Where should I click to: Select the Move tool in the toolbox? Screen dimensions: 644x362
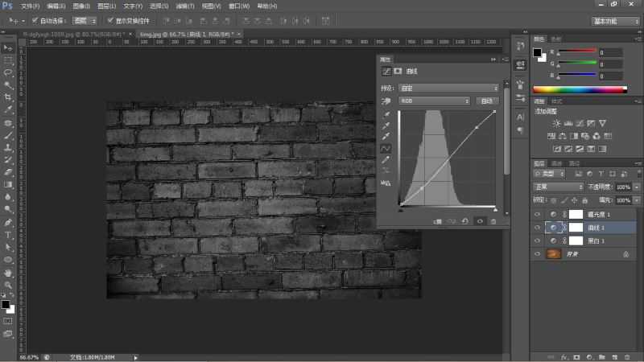[x=8, y=47]
